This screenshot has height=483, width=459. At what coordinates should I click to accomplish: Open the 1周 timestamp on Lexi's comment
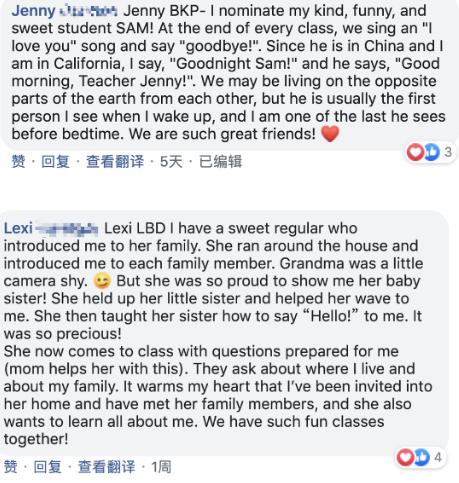[161, 467]
